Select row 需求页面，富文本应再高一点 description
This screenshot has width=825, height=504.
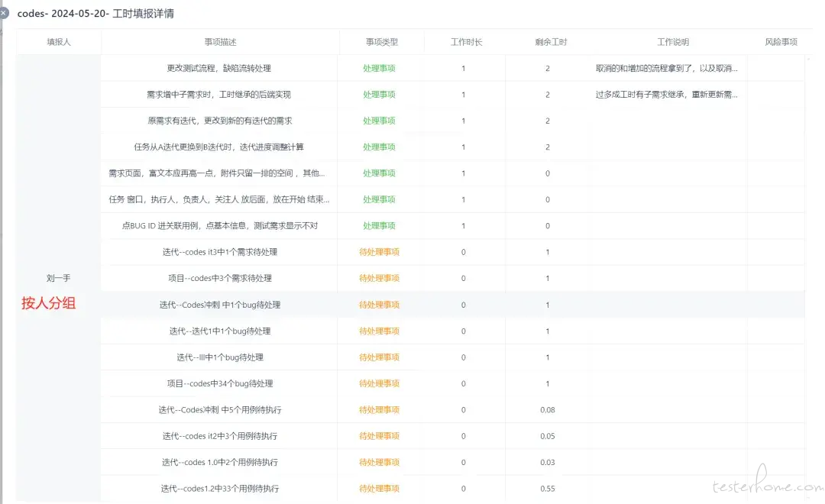217,173
